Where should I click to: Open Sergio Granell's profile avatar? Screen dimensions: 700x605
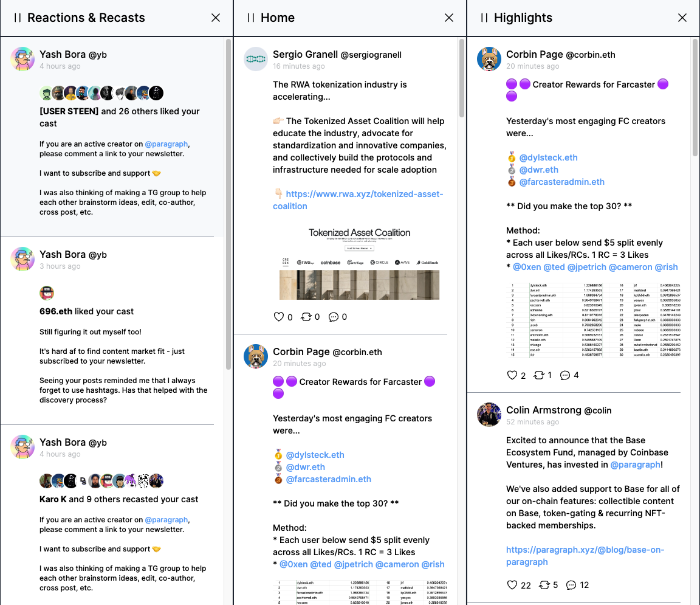[256, 59]
